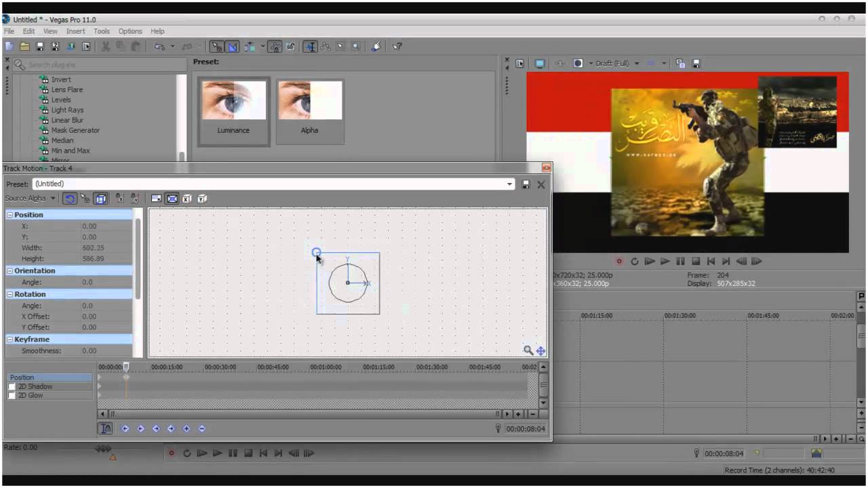The image size is (868, 488).
Task: Open the preview overlays dropdown arrow
Action: point(664,63)
